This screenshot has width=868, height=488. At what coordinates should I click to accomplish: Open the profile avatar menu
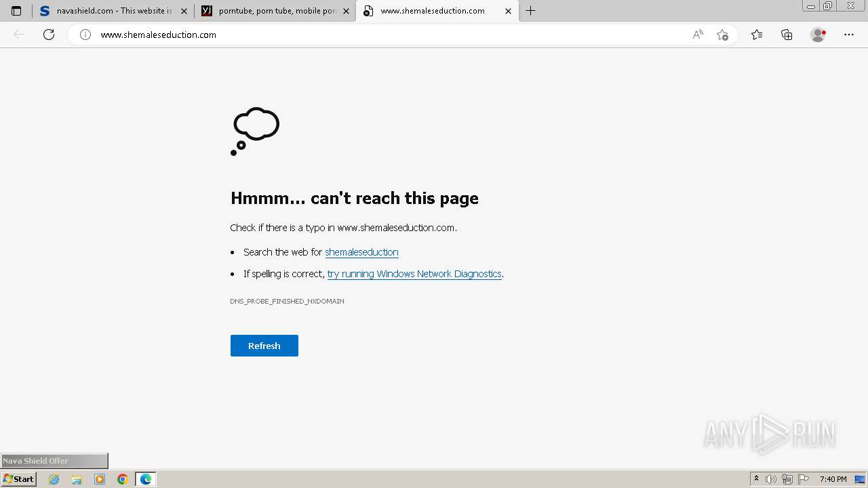point(818,35)
